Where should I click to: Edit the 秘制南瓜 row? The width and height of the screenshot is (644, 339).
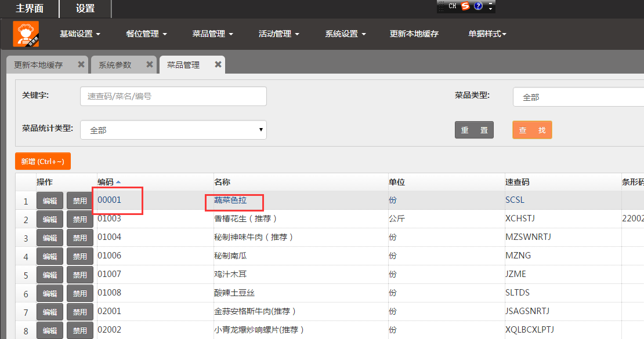pos(50,256)
